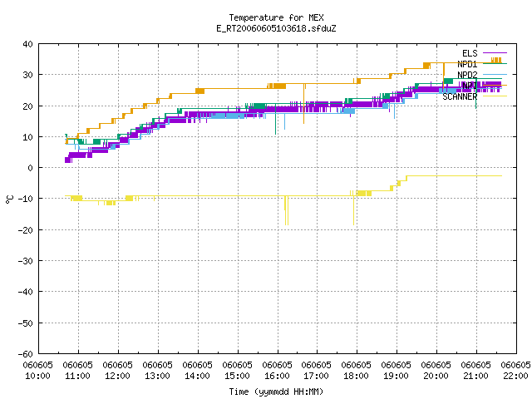Screen dimensions: 532x399
Task: Pick the purple ELS legend line sample
Action: [495, 53]
